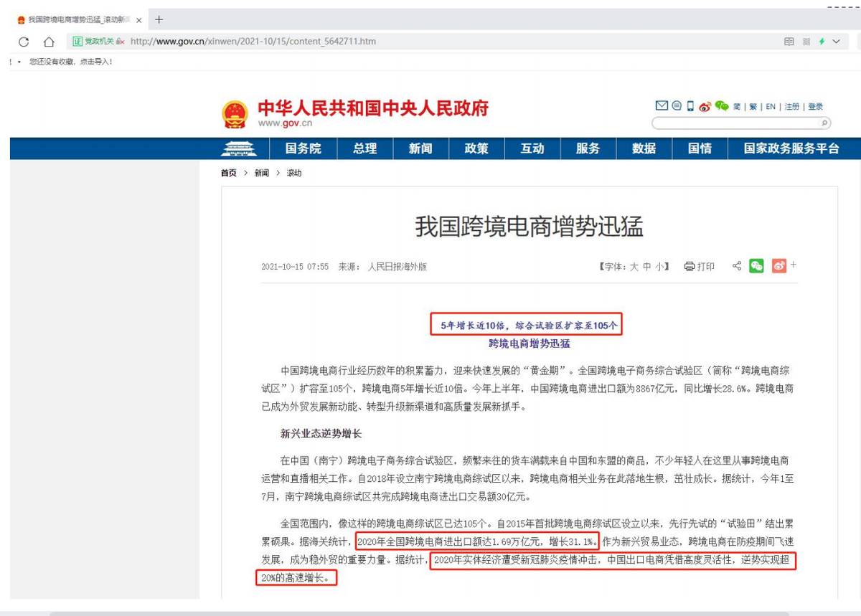Switch to simplified Chinese 简

(737, 107)
